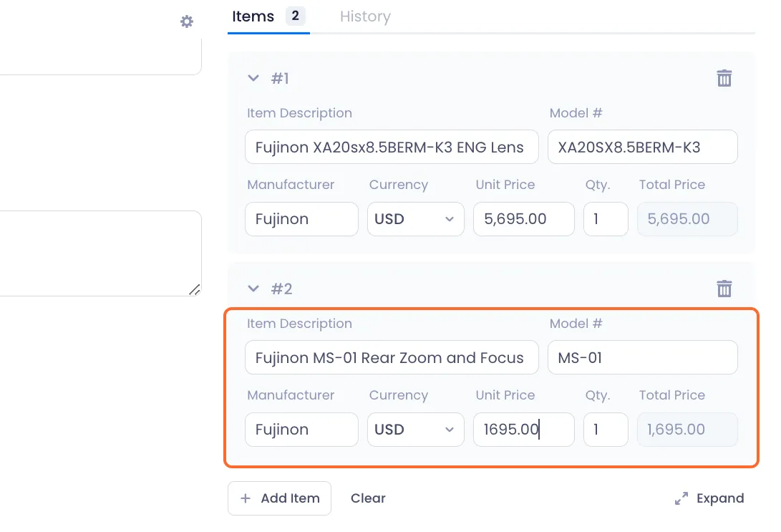
Task: Edit Manufacturer field in item #2
Action: pyautogui.click(x=301, y=430)
